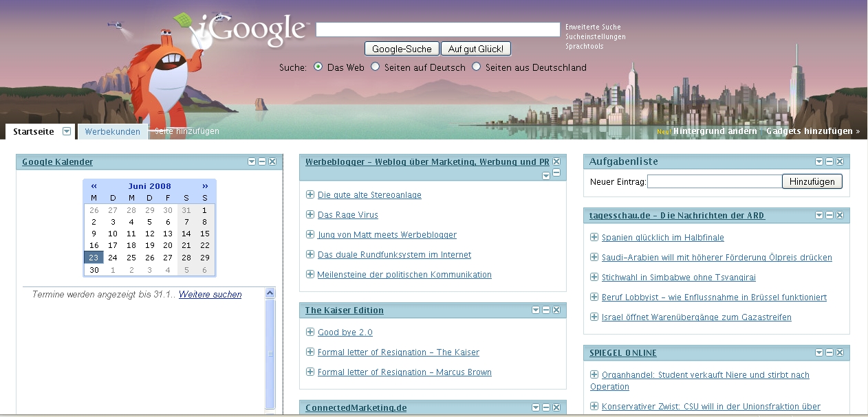The image size is (868, 417).
Task: Open Sprachtools link
Action: [x=585, y=47]
